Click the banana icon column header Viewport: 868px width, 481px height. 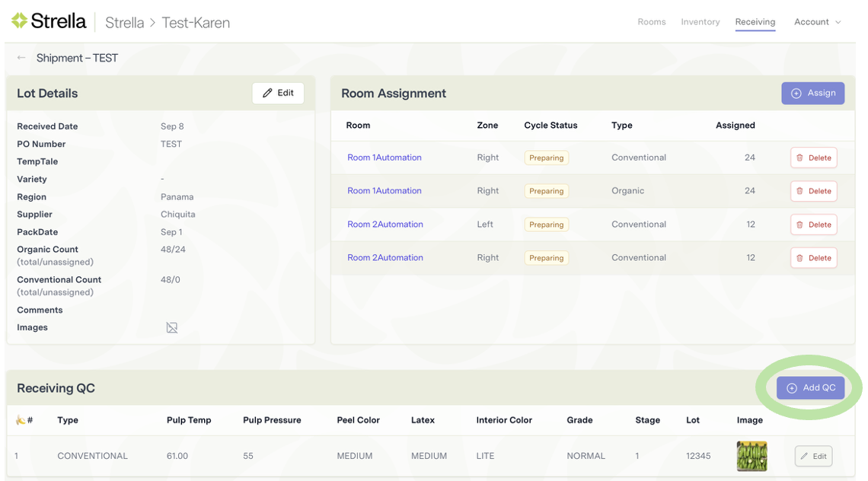tap(21, 420)
